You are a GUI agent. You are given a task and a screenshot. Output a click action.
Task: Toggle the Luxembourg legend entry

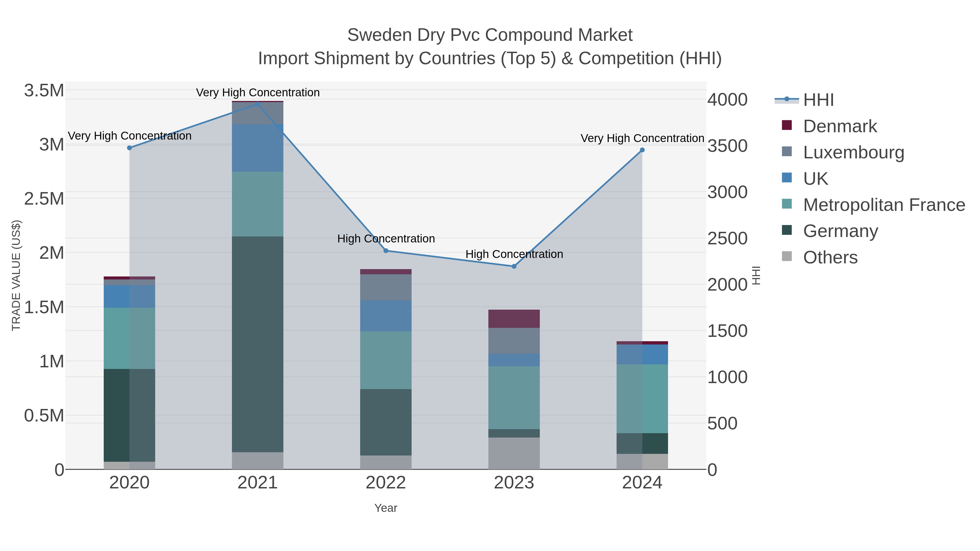point(843,152)
